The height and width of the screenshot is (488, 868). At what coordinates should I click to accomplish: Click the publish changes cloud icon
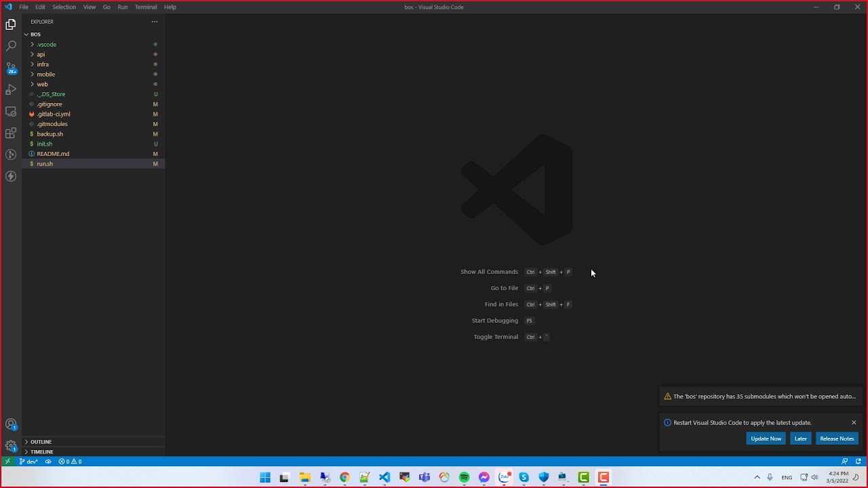(x=48, y=462)
